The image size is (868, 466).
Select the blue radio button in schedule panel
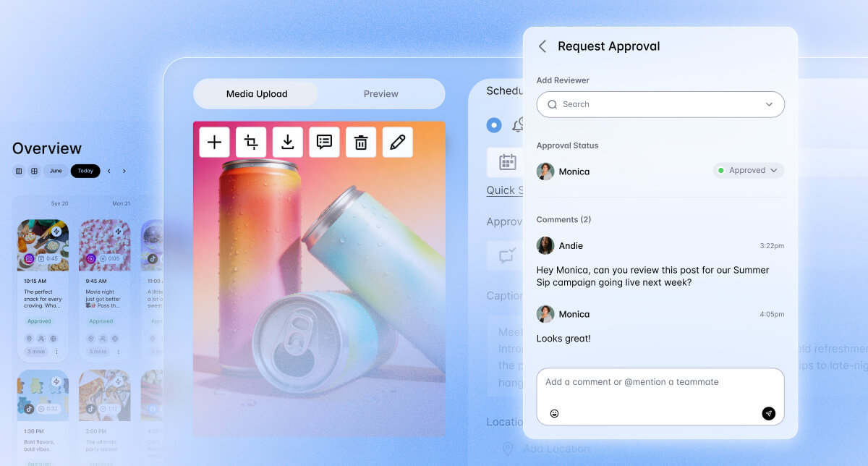(x=494, y=125)
